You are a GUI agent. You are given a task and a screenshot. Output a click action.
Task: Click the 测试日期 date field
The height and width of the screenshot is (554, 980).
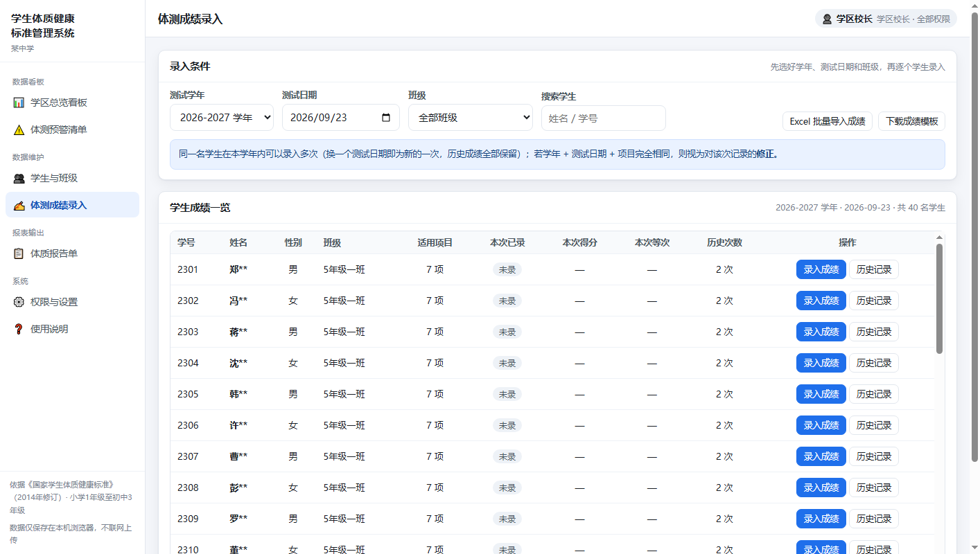point(341,118)
